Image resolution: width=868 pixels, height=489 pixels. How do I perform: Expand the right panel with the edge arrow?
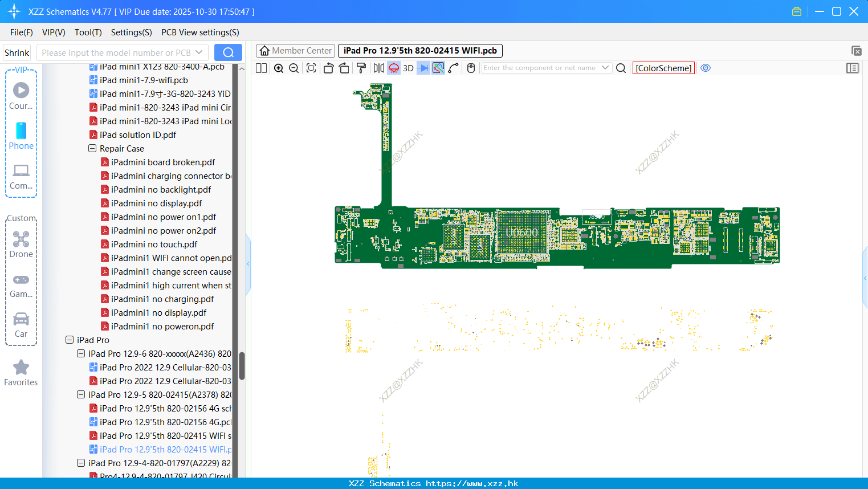click(865, 278)
